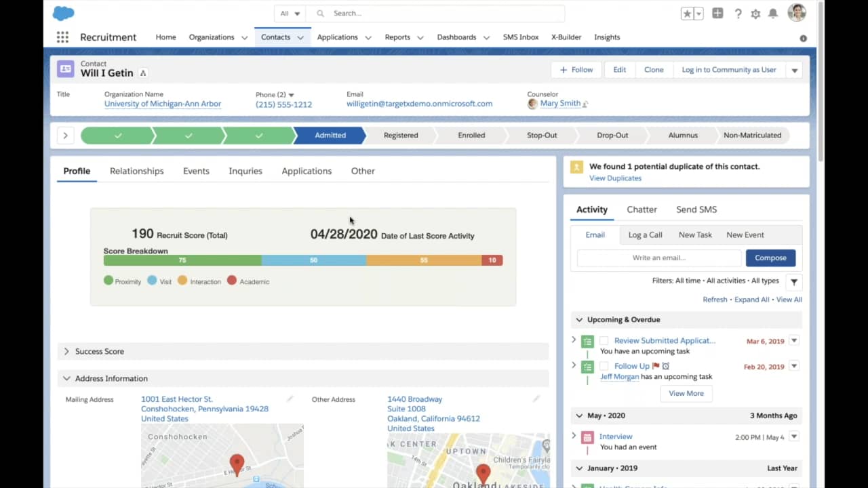
Task: Click the change owner icon beside Mary Smith
Action: pos(585,104)
